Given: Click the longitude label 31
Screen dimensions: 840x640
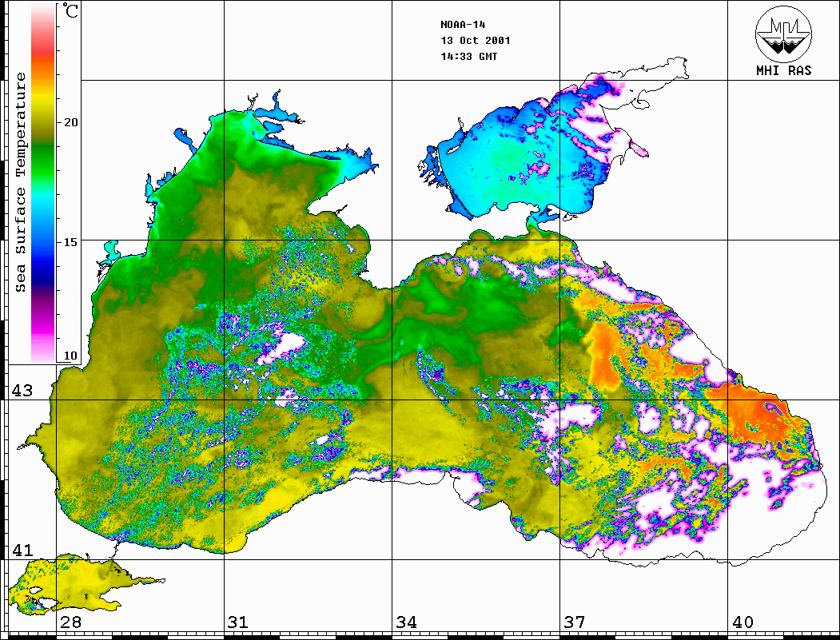Looking at the screenshot, I should tap(238, 622).
